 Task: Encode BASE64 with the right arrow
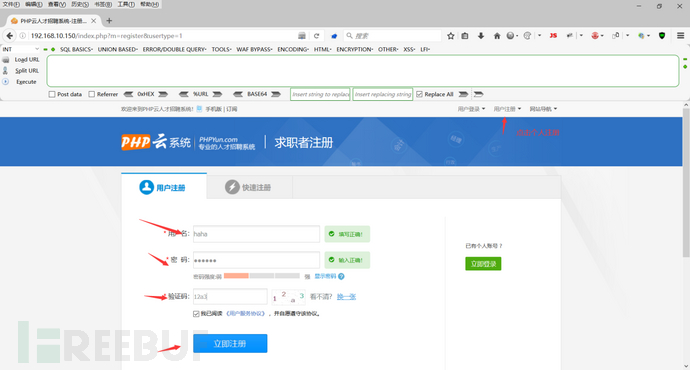tap(276, 94)
